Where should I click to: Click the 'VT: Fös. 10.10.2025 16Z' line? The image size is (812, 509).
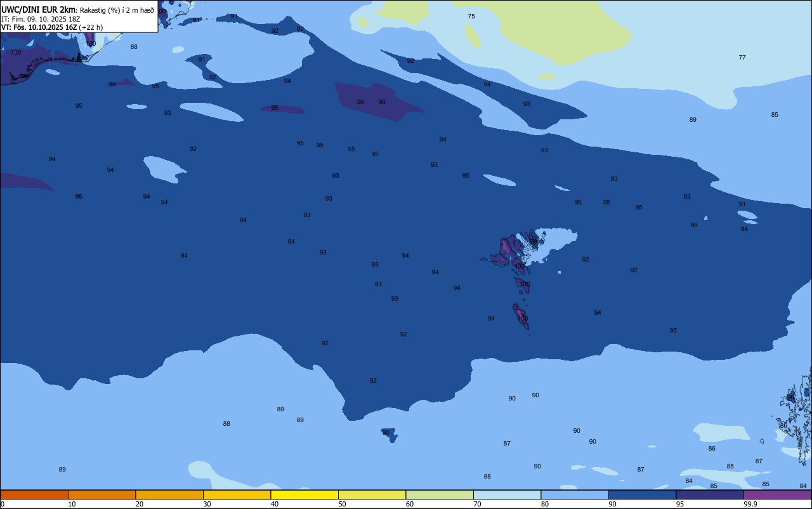click(39, 27)
